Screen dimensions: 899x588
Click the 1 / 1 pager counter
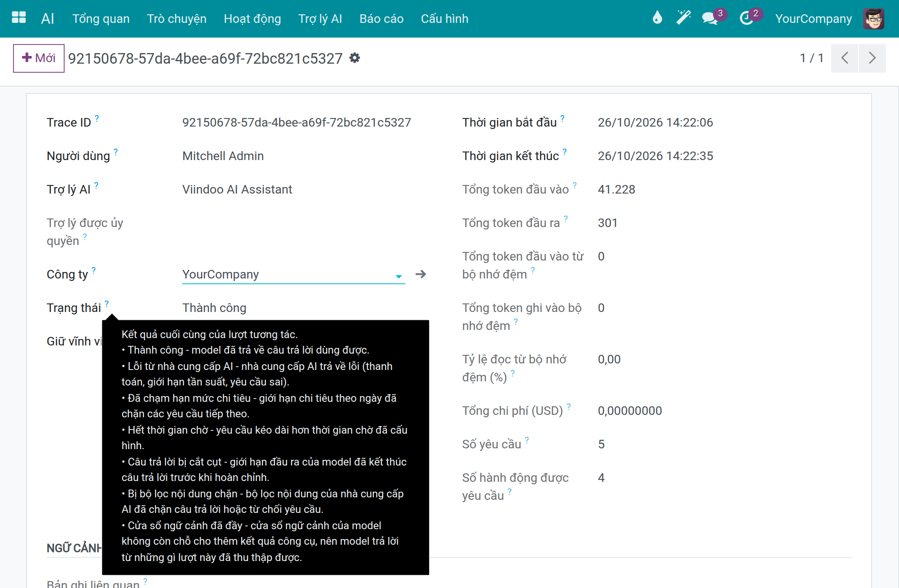pos(812,58)
